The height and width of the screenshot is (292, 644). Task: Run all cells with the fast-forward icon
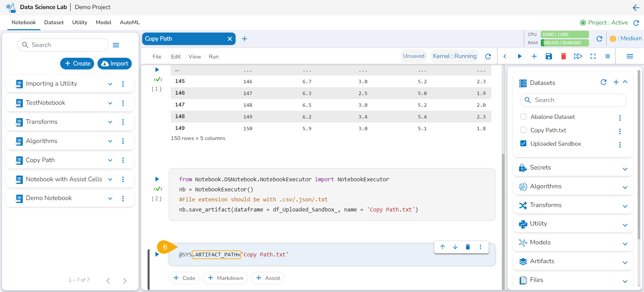point(578,56)
